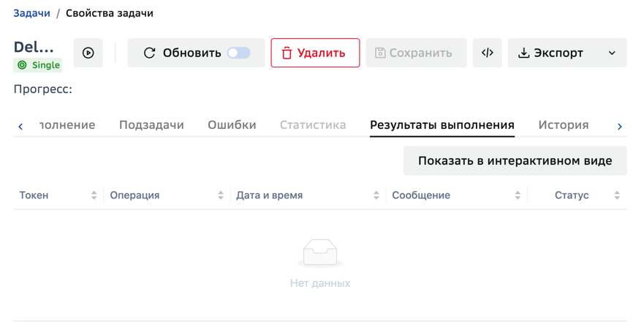Click the Del... task title

point(34,47)
